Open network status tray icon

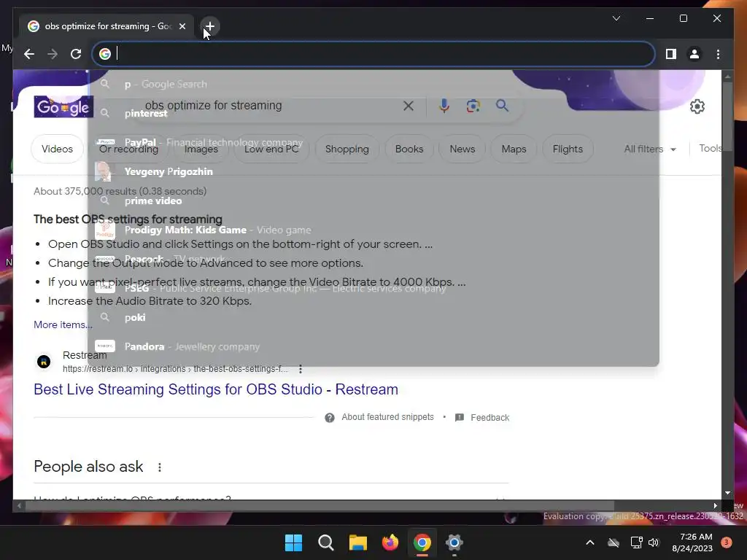[636, 542]
